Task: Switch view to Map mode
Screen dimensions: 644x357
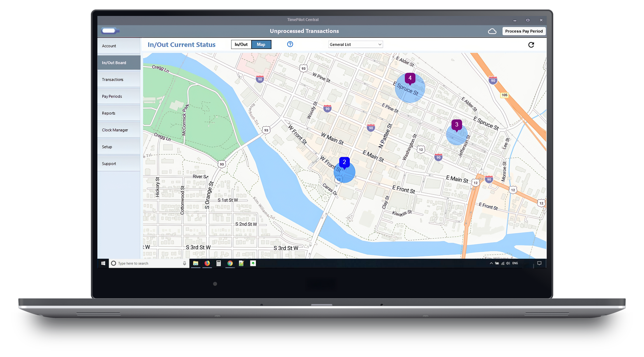Action: coord(261,44)
